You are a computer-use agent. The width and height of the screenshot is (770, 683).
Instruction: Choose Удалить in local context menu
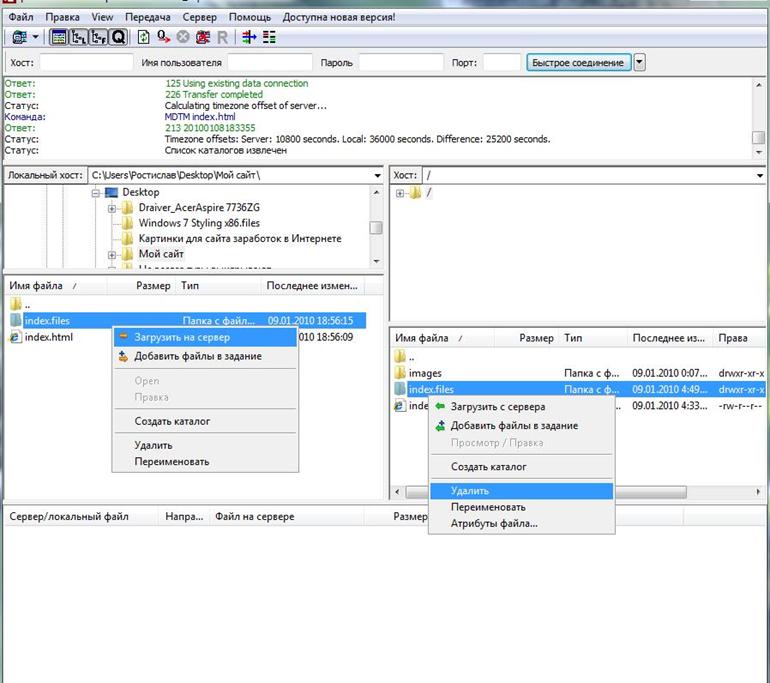[205, 445]
